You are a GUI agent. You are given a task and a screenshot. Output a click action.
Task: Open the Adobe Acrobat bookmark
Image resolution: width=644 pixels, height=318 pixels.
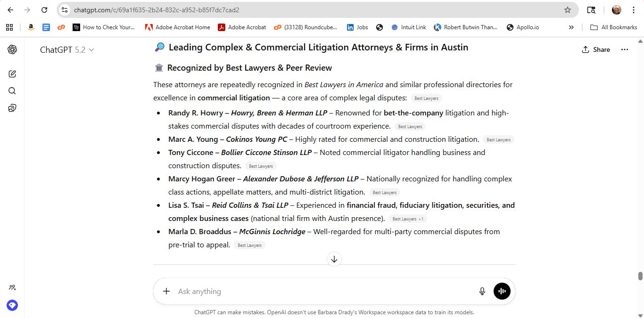[x=242, y=27]
